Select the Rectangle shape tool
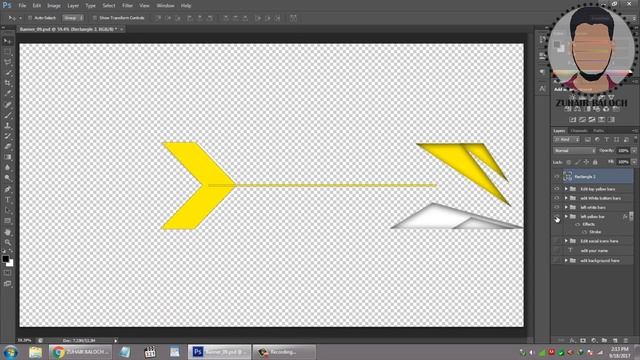Viewport: 640px width, 360px height. tap(7, 221)
